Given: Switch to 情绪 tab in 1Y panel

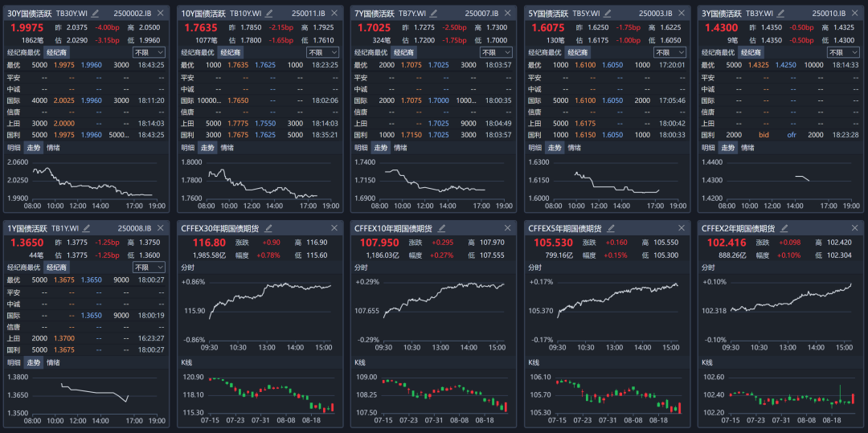Looking at the screenshot, I should (54, 363).
